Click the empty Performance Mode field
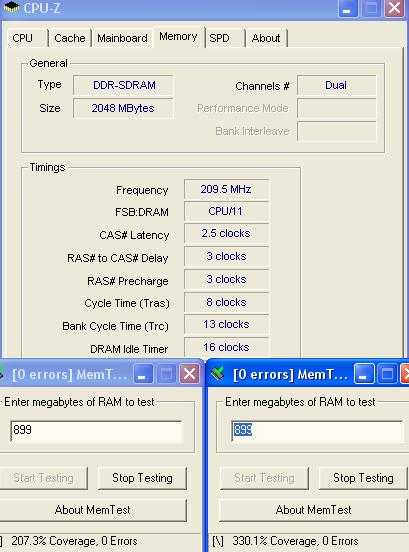The image size is (409, 552). (x=336, y=108)
